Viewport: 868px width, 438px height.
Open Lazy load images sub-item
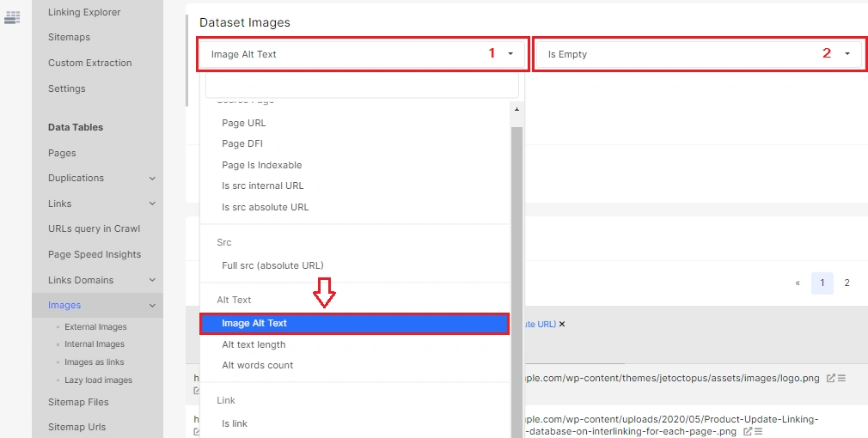98,380
